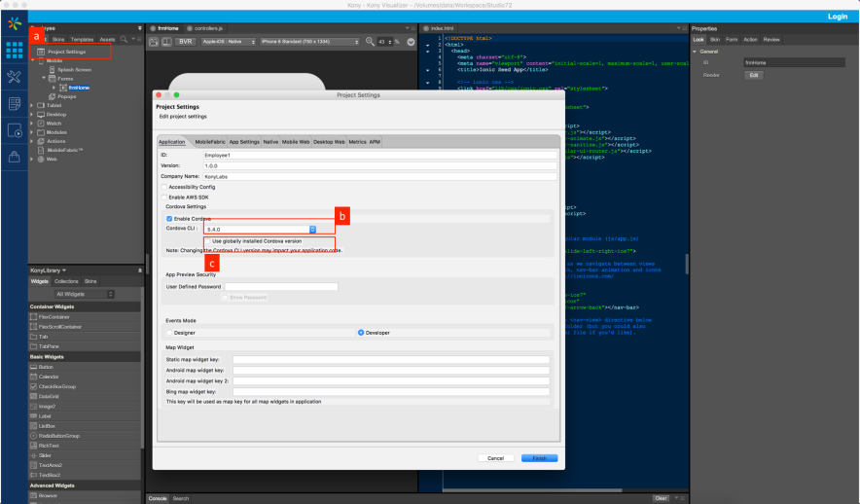Open the All Widgets filter dropdown
This screenshot has height=504, width=860.
(84, 295)
